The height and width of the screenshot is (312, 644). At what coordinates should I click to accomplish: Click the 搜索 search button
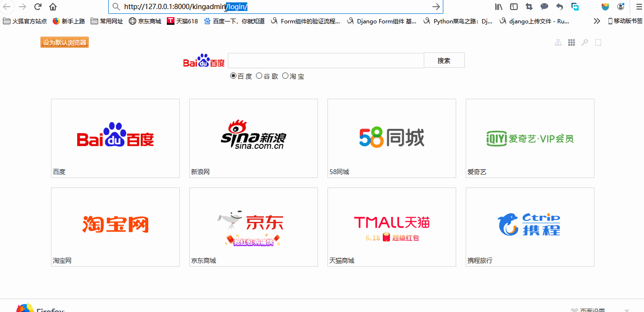pos(444,61)
